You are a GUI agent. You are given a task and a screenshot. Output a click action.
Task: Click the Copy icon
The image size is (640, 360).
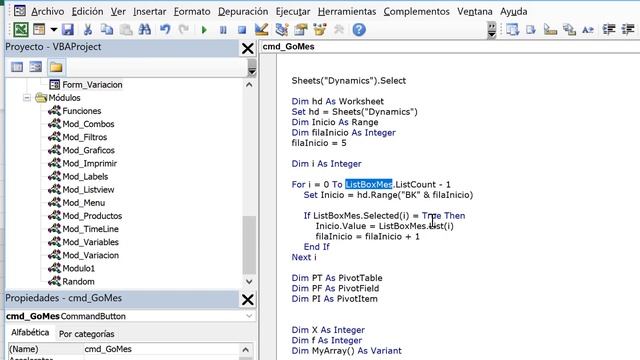[107, 30]
